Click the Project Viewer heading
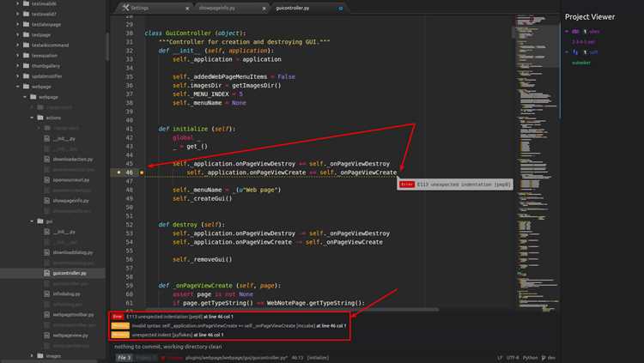The height and width of the screenshot is (363, 644). 590,17
